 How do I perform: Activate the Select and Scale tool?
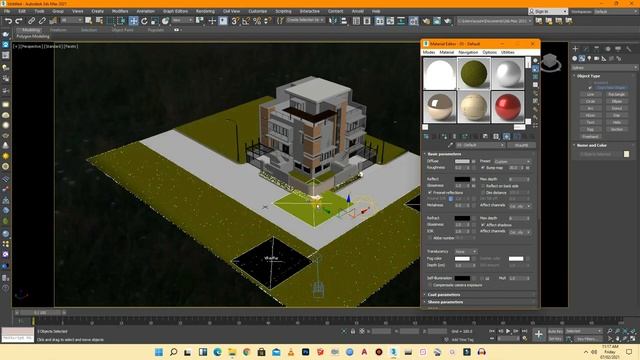[x=154, y=21]
